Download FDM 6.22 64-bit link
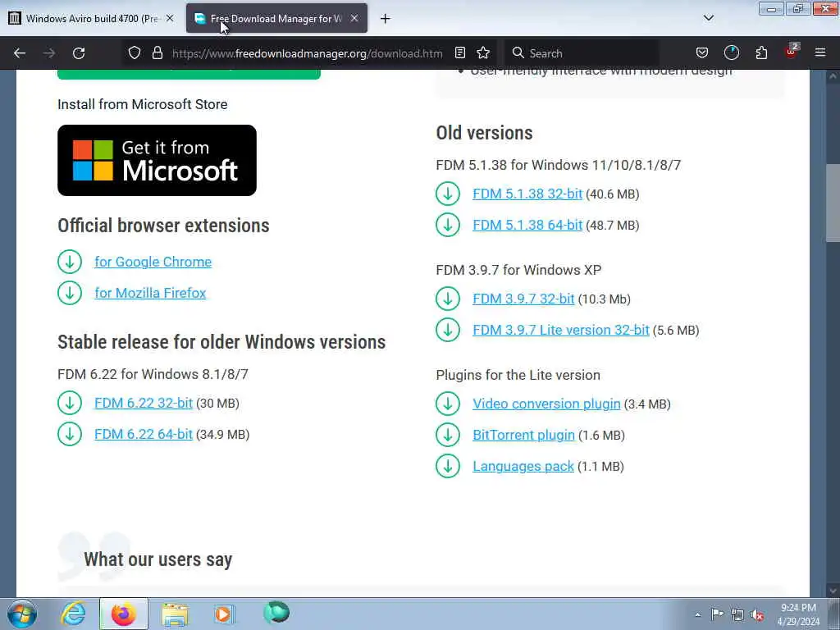This screenshot has height=630, width=840. (x=144, y=434)
